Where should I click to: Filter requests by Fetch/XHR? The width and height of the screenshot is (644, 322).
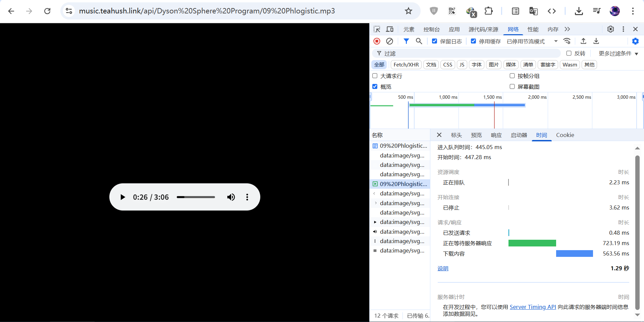(406, 64)
